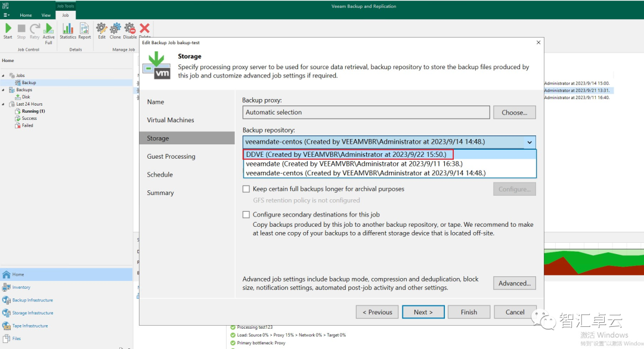Open the View ribbon tab
644x349 pixels.
click(x=46, y=15)
